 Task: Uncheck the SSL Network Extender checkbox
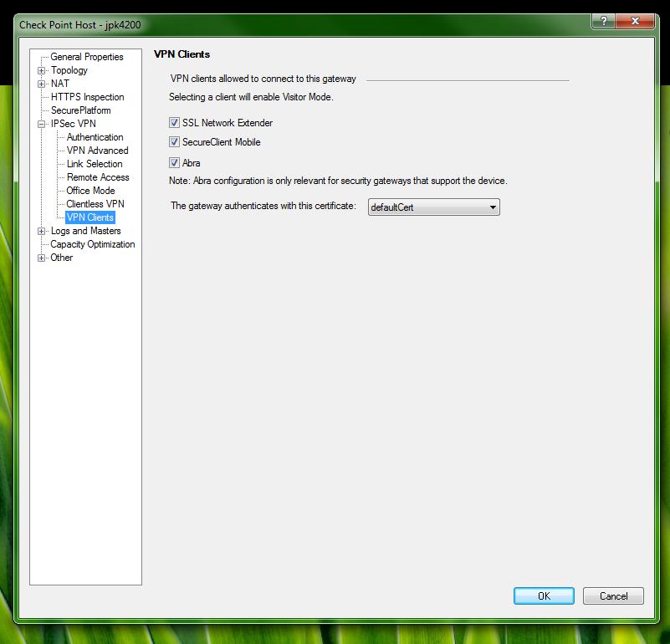pos(174,123)
